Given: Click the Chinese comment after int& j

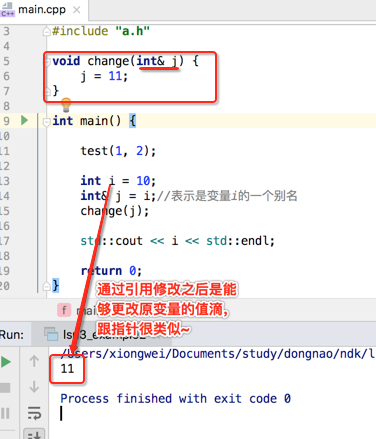Looking at the screenshot, I should coord(227,196).
